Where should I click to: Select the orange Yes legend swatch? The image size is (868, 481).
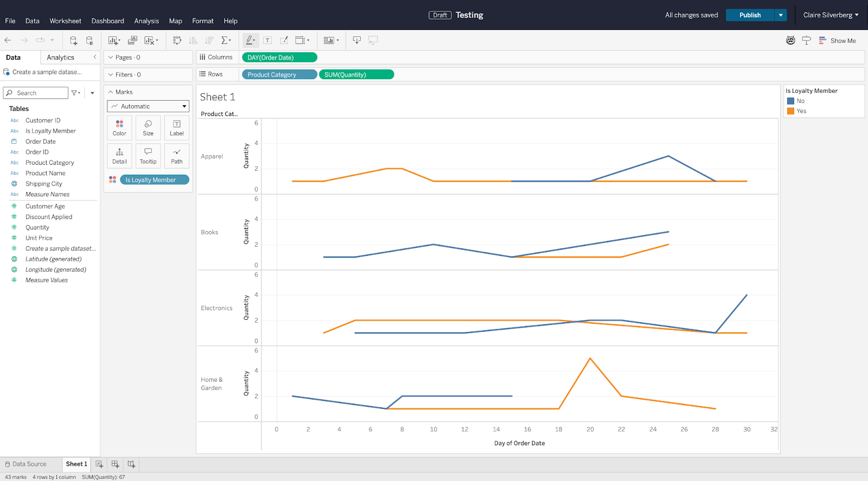pyautogui.click(x=790, y=111)
